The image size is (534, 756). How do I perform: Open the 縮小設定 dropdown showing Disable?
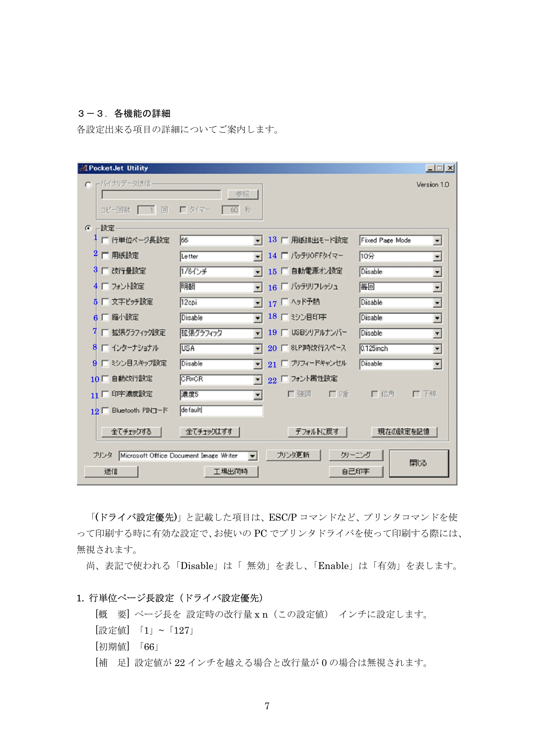tap(221, 318)
